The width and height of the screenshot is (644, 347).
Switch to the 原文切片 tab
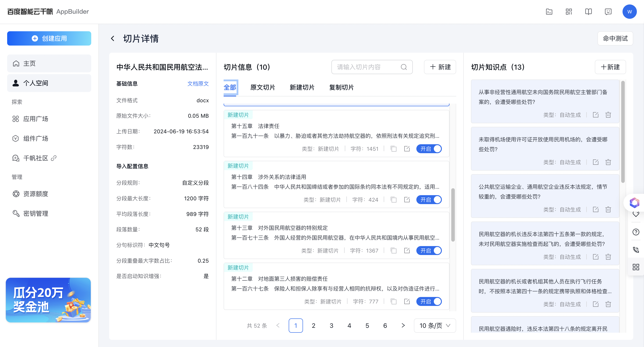pyautogui.click(x=263, y=87)
